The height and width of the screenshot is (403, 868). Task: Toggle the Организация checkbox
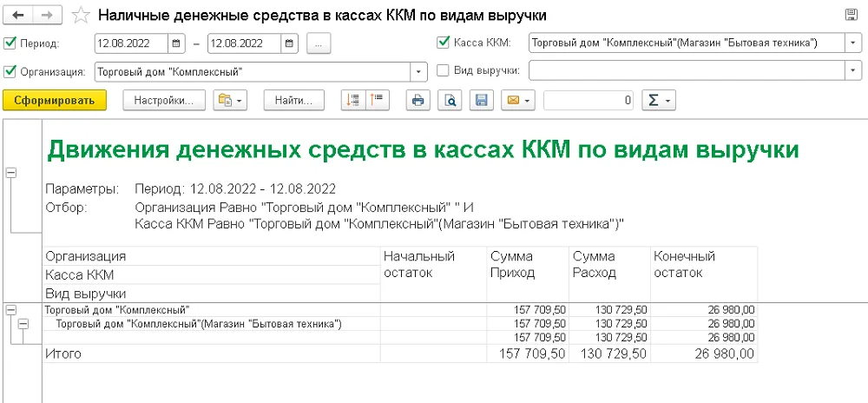pos(10,71)
